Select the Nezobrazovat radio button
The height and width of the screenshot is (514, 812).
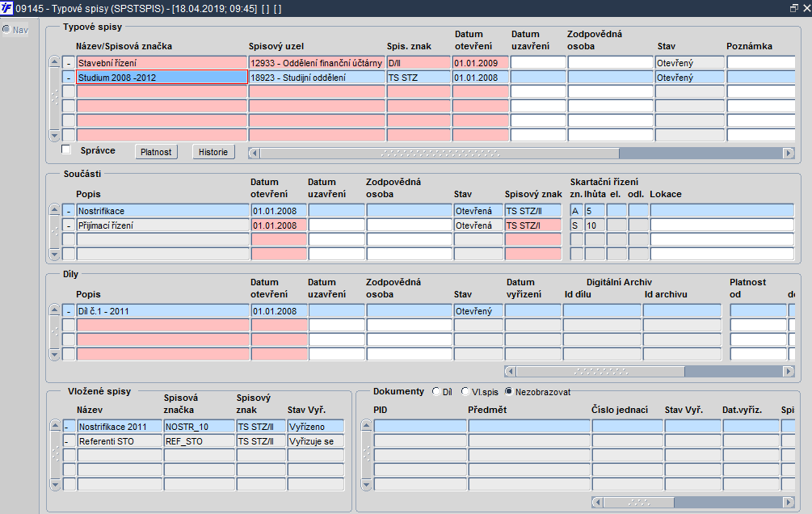tap(508, 392)
